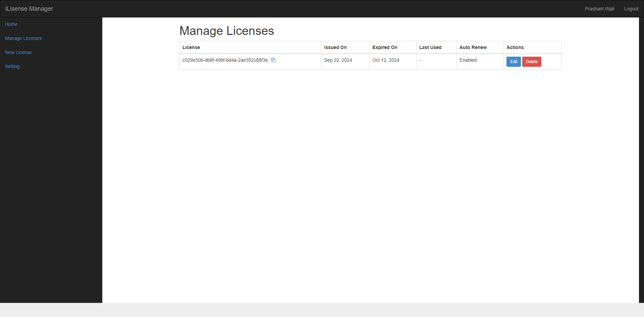Delete the c029e50b license
644x317 pixels.
(532, 62)
